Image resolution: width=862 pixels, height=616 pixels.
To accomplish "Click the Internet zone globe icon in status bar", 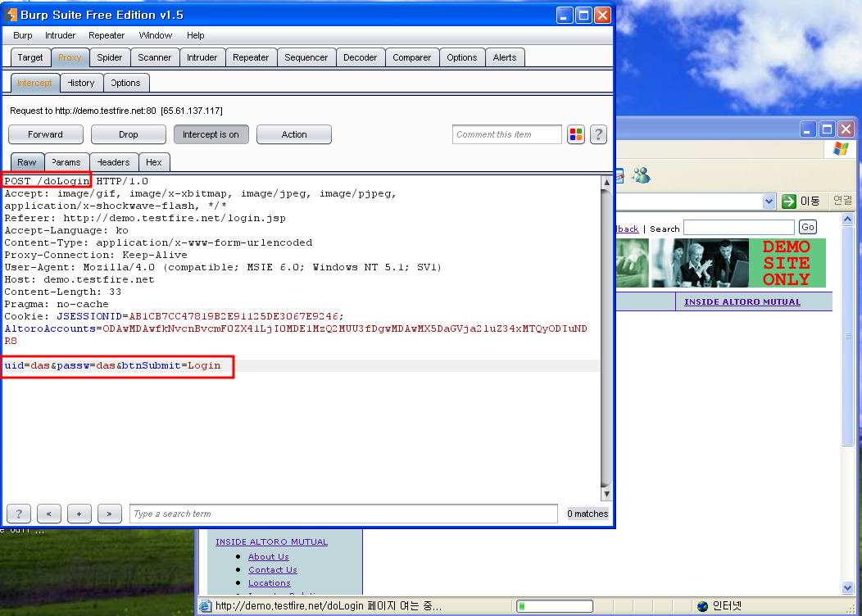I will (702, 606).
